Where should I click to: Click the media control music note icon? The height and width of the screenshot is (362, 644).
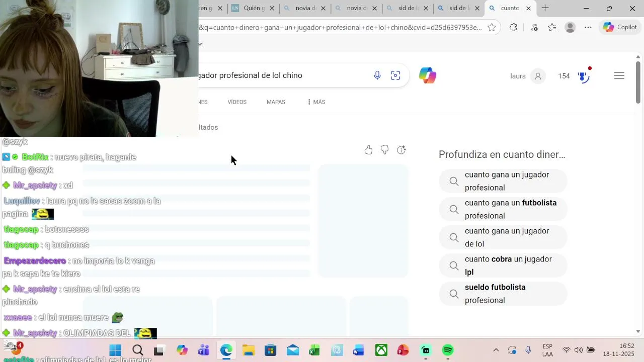pos(534,28)
